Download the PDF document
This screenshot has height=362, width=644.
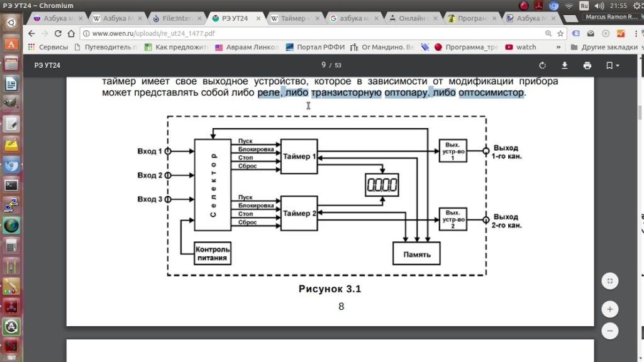(565, 65)
